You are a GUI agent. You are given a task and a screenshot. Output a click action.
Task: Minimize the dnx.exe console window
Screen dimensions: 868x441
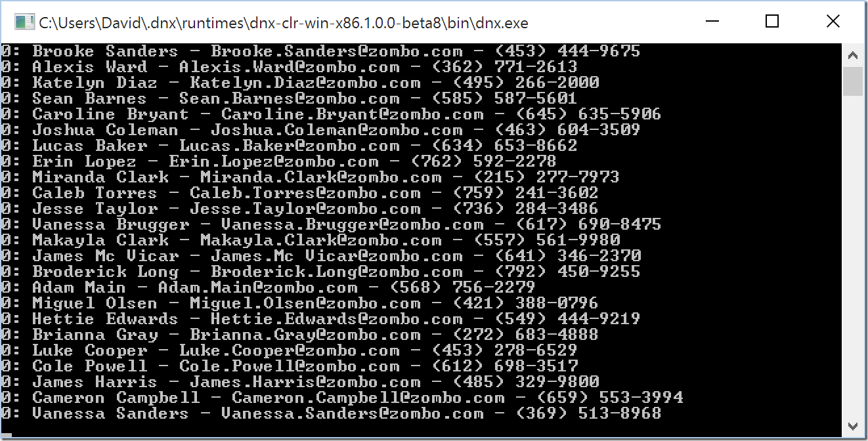(x=712, y=22)
